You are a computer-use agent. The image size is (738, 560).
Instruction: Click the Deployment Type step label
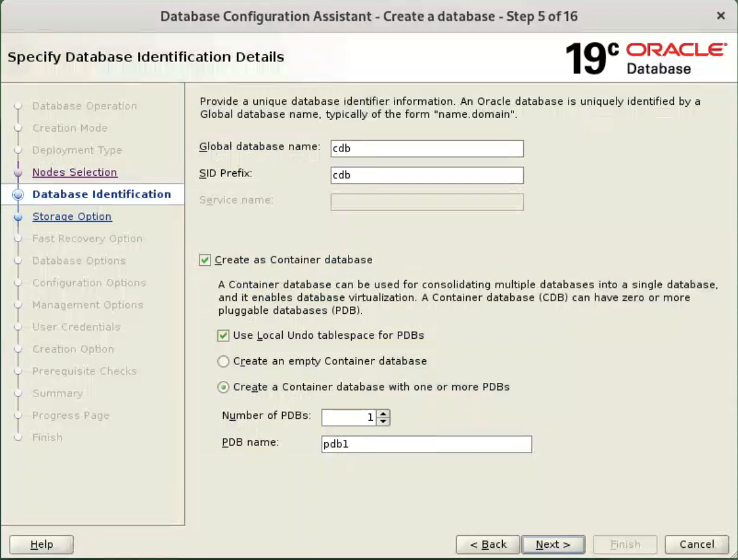(x=77, y=150)
